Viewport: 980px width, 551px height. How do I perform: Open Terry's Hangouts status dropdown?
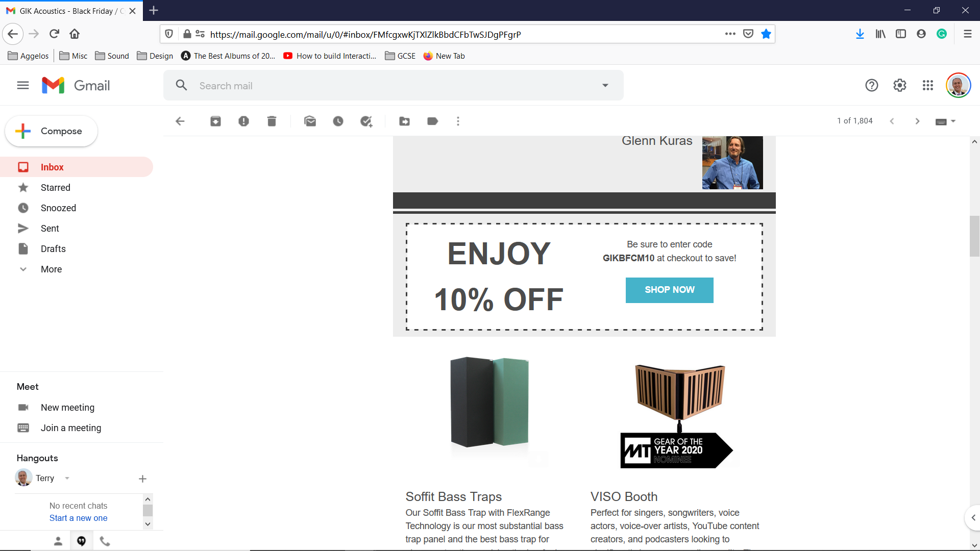click(x=67, y=479)
